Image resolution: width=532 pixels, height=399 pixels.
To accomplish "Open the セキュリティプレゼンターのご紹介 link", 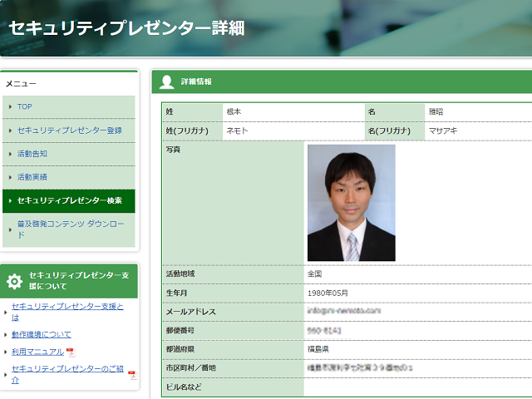I will 66,373.
